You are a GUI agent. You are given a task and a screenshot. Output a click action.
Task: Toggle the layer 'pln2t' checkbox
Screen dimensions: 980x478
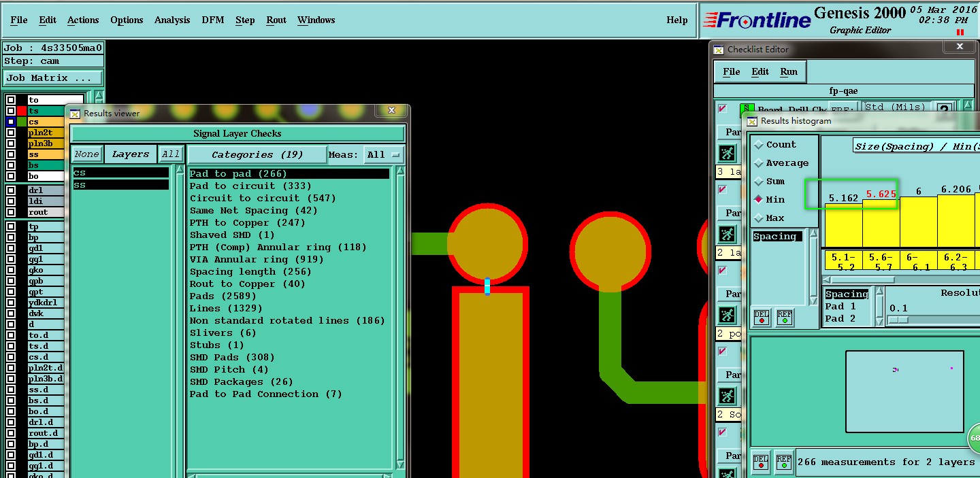[x=11, y=133]
